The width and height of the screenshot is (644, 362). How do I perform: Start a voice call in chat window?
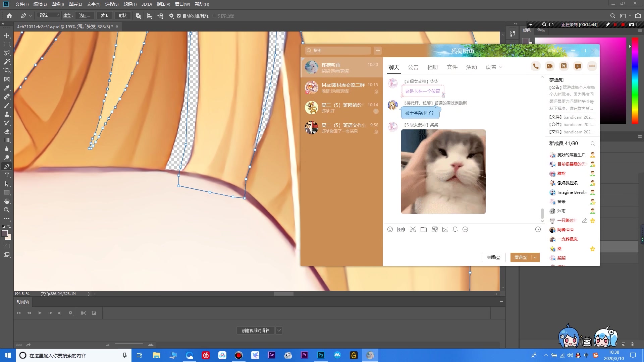point(536,66)
